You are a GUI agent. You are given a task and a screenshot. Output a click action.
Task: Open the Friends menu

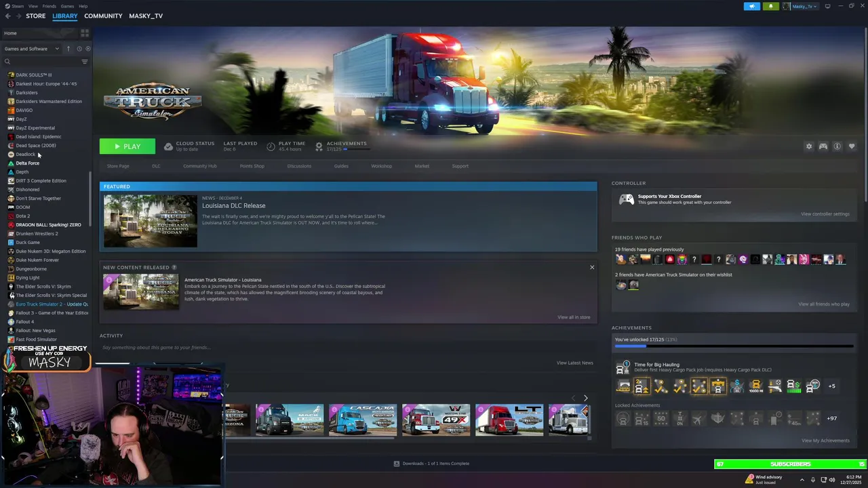pos(50,6)
